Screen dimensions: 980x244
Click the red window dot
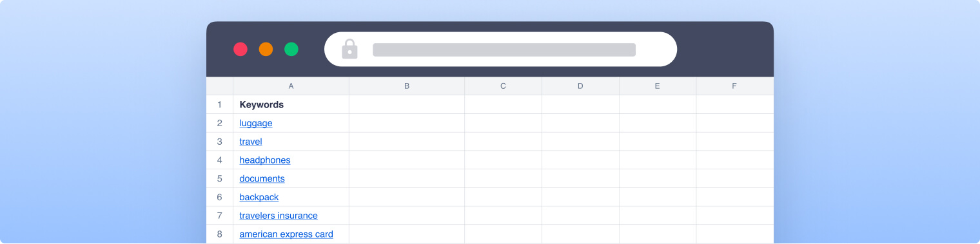point(240,49)
